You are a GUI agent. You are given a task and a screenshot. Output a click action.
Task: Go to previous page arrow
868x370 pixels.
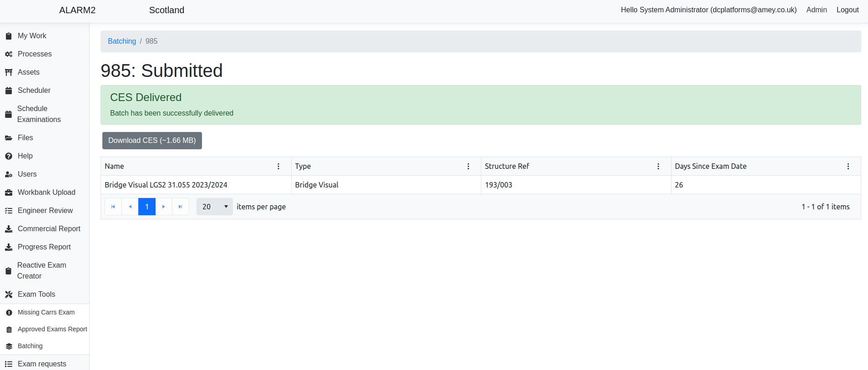pyautogui.click(x=130, y=207)
